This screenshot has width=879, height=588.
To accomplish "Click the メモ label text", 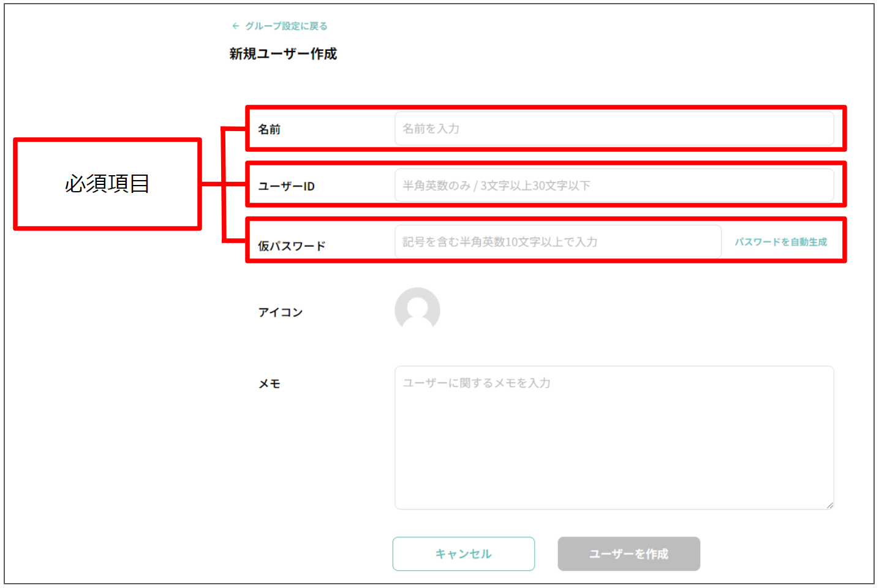I will (x=269, y=384).
